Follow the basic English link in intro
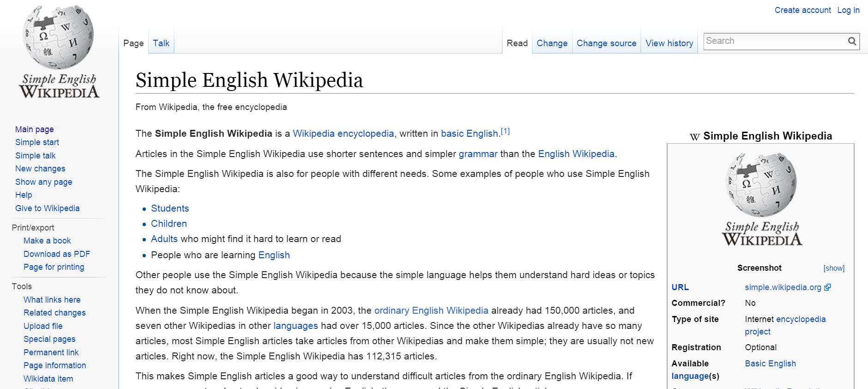The height and width of the screenshot is (389, 868). click(x=470, y=134)
